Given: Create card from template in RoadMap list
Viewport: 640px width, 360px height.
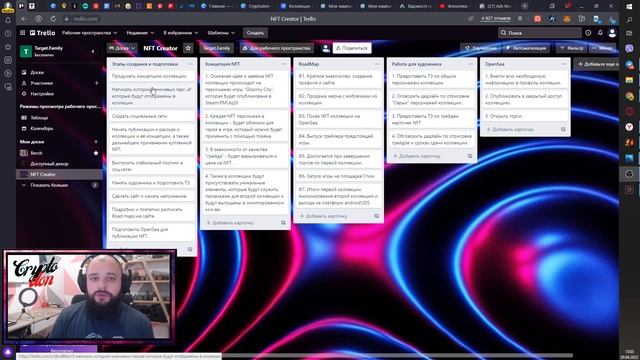Looking at the screenshot, I should (x=376, y=216).
